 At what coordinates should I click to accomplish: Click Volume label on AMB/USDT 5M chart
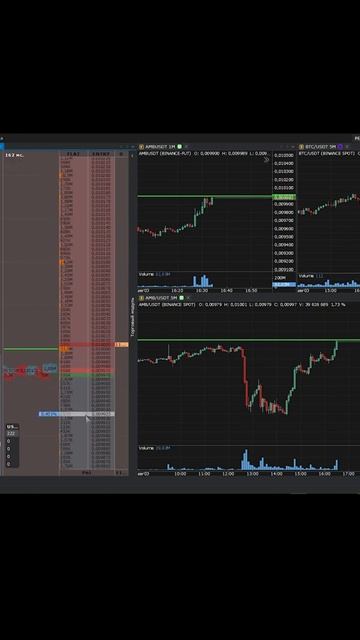pyautogui.click(x=146, y=448)
